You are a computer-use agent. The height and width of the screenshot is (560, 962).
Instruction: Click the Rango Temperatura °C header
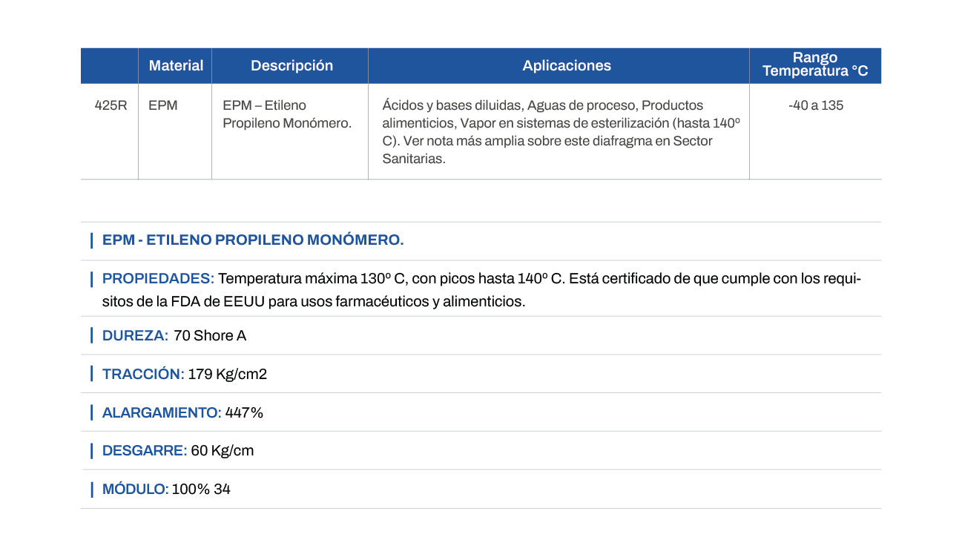[815, 65]
